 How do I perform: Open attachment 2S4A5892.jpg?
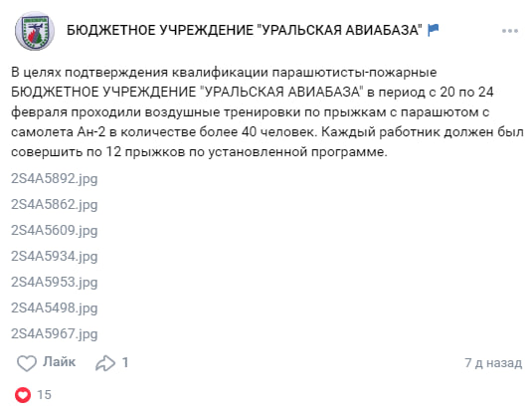[55, 179]
